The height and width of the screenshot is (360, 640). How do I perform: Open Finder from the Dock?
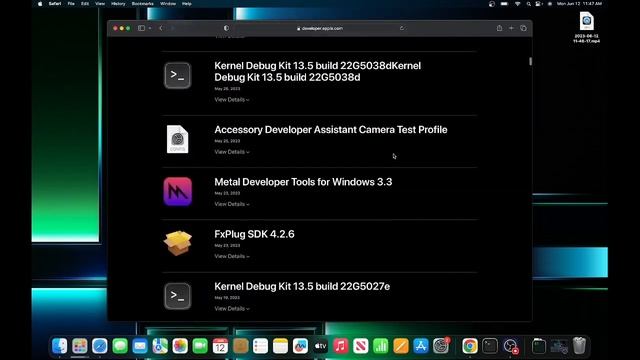click(x=60, y=346)
